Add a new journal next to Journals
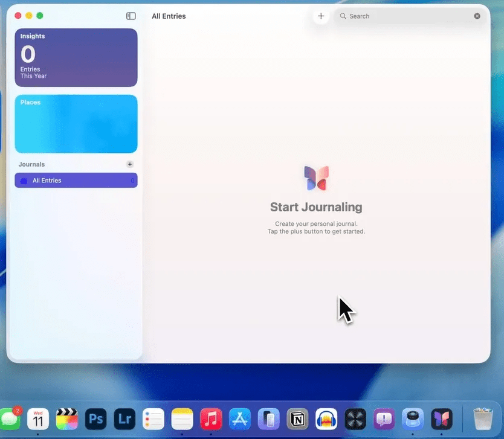This screenshot has width=504, height=439. [129, 164]
